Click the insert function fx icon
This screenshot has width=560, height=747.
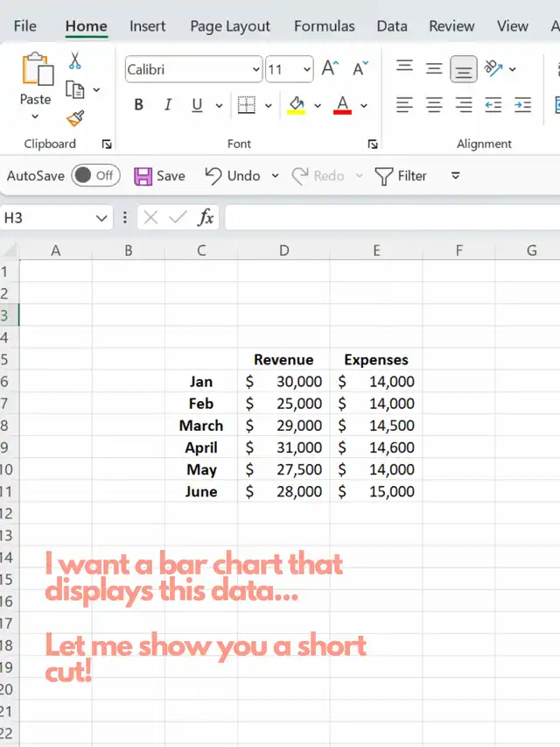(206, 217)
